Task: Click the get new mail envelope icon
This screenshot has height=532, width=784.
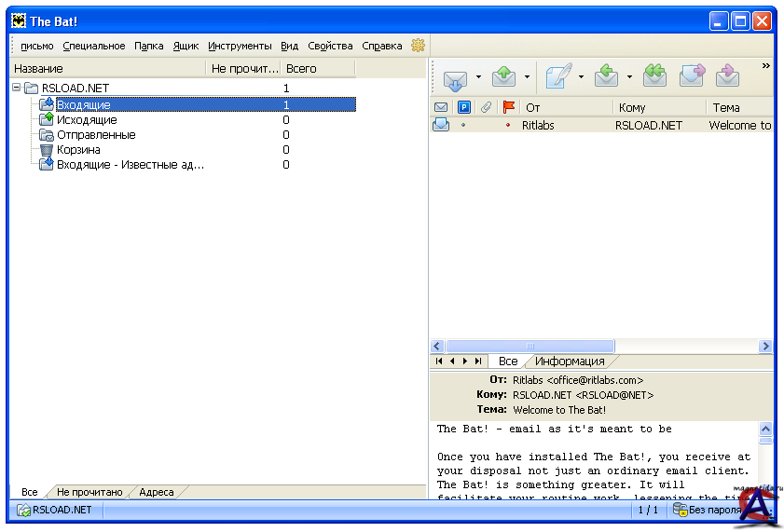Action: (455, 77)
